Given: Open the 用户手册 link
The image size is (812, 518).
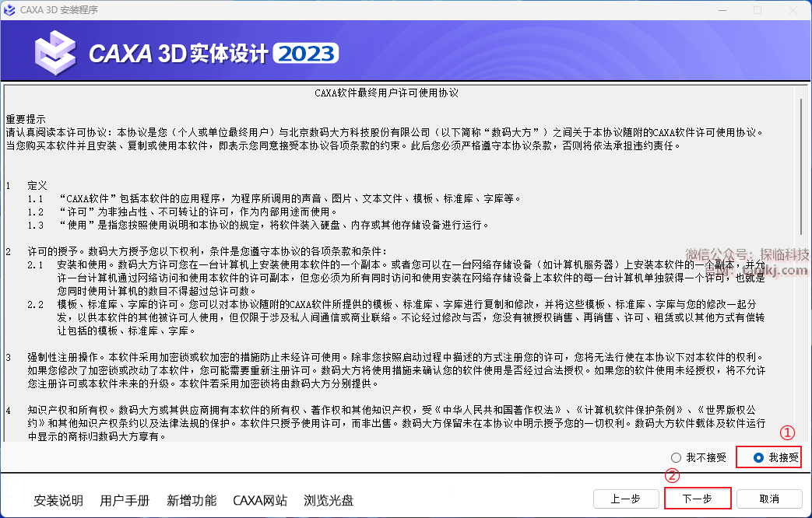Looking at the screenshot, I should pos(125,500).
